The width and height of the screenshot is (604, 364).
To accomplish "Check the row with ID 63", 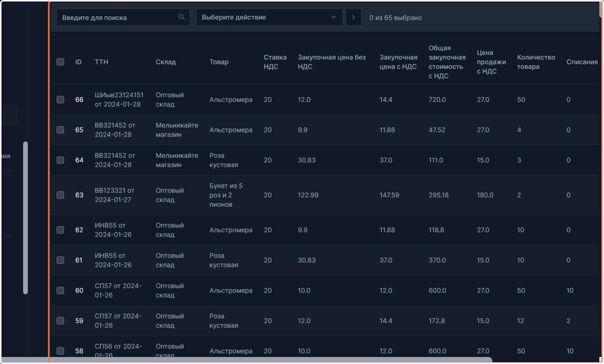I will point(60,195).
